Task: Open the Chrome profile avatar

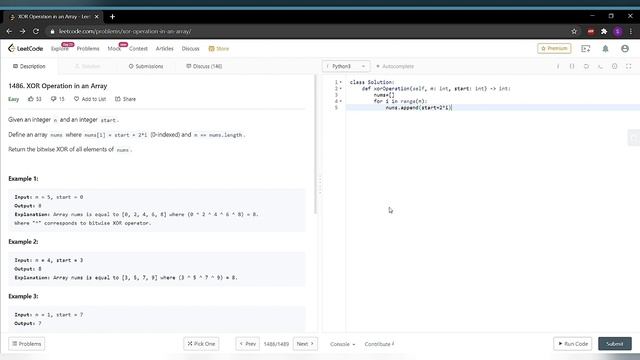Action: tap(618, 31)
